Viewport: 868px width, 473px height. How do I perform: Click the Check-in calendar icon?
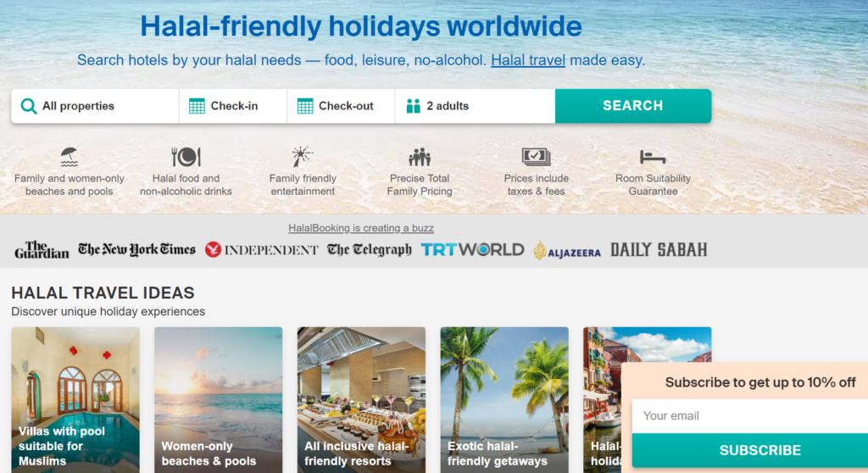tap(197, 106)
